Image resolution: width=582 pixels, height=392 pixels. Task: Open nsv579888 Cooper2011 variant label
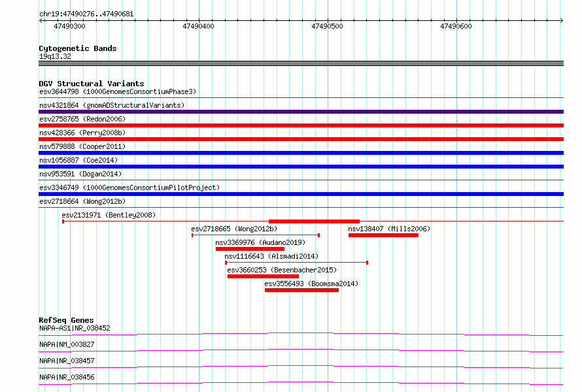82,146
